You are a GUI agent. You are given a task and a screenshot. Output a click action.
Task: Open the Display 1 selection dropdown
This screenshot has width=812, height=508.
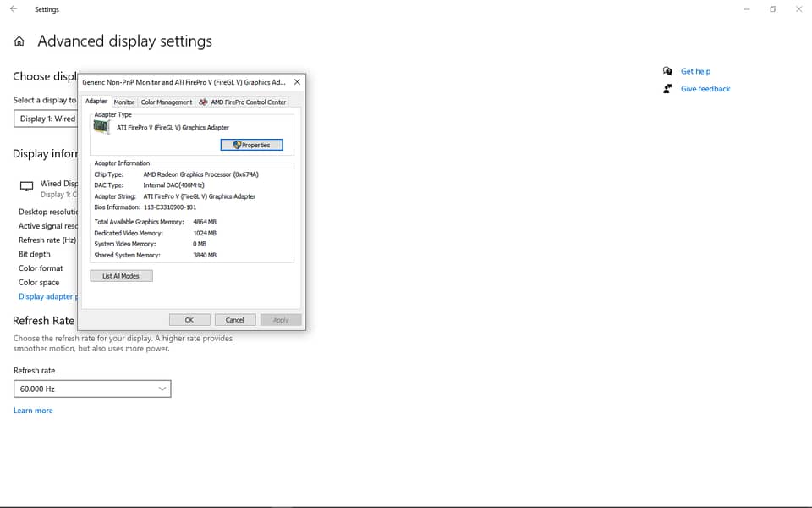pos(47,119)
